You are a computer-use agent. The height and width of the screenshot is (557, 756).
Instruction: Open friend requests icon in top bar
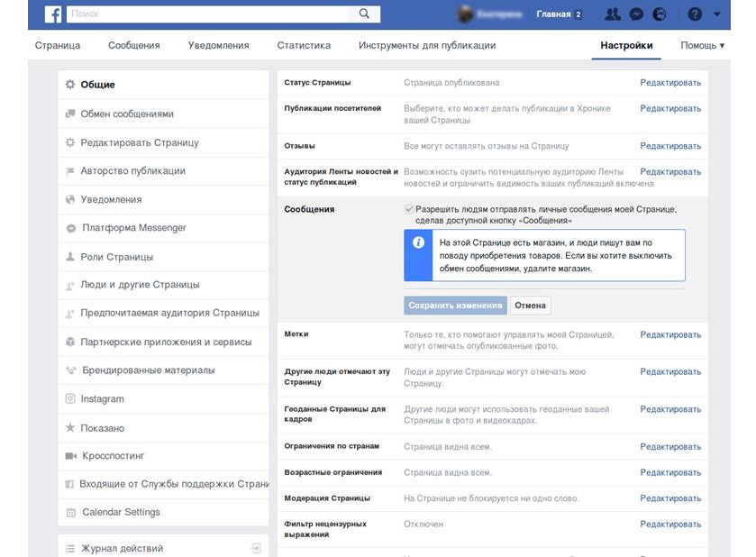click(x=613, y=14)
